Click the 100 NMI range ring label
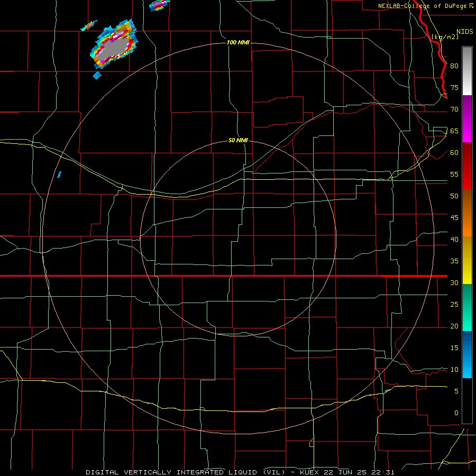The width and height of the screenshot is (476, 476). point(238,42)
